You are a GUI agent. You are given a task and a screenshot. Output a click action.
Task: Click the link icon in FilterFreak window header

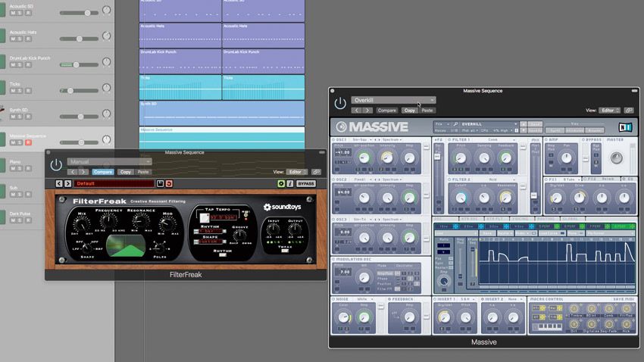click(316, 172)
